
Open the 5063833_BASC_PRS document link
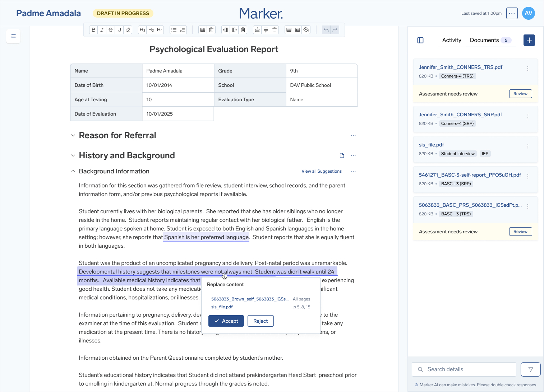coord(470,205)
